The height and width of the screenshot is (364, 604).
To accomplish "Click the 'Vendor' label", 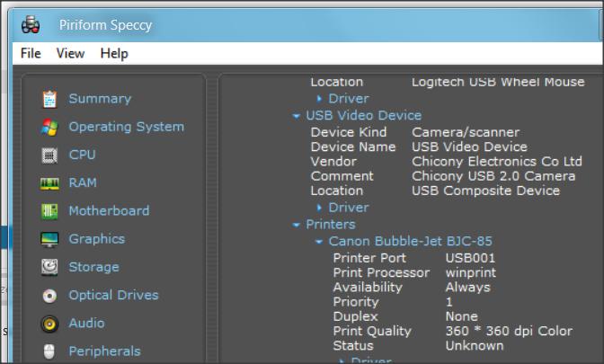I will click(333, 162).
